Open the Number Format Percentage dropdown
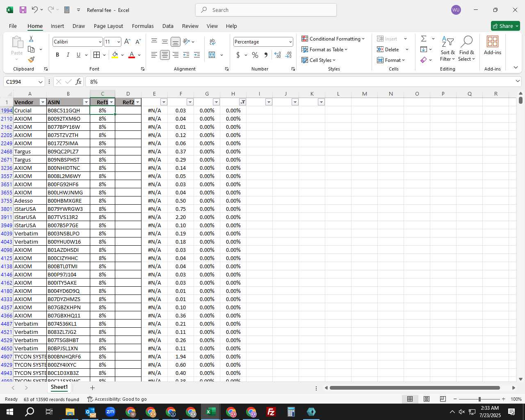 [x=290, y=42]
